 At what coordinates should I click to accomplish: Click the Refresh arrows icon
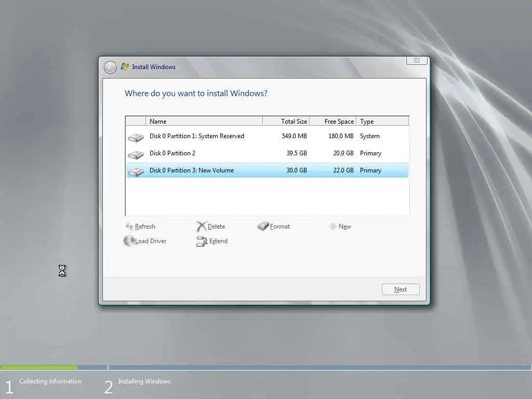click(129, 227)
